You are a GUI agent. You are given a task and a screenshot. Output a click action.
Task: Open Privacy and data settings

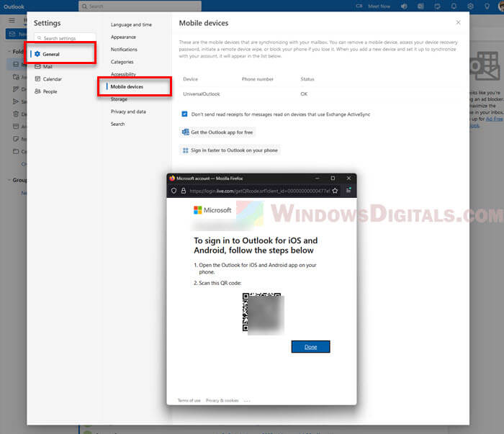click(x=128, y=112)
